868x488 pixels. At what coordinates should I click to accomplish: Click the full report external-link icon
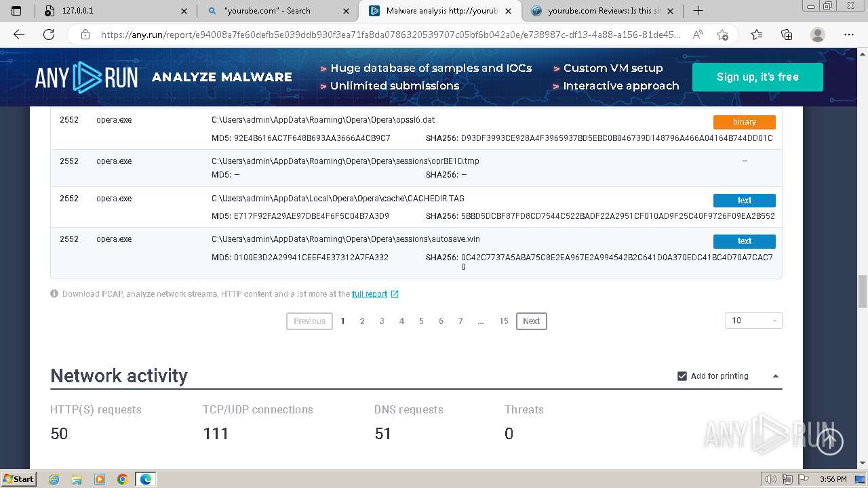(395, 294)
